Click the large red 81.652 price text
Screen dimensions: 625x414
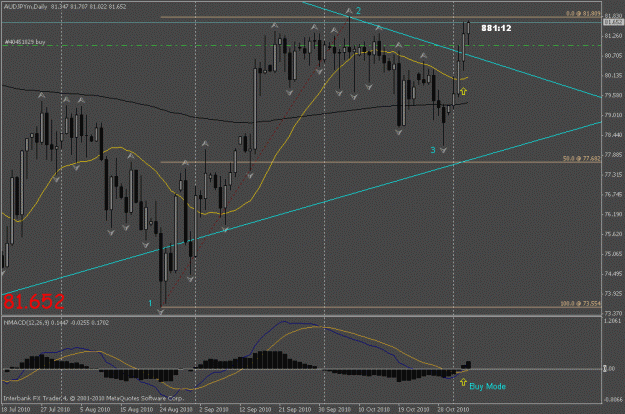34,302
